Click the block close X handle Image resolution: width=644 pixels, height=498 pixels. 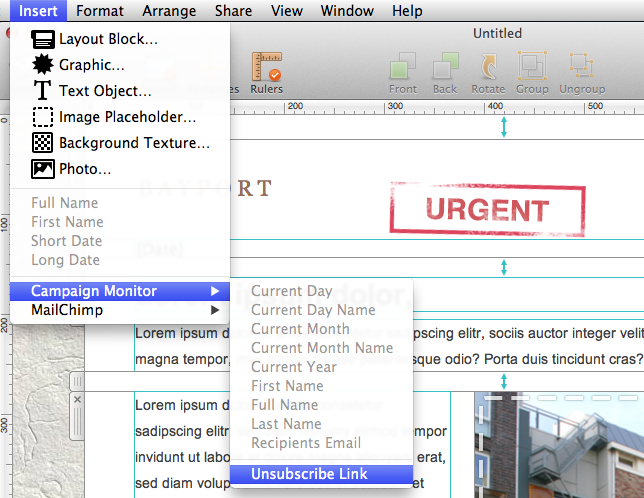pyautogui.click(x=77, y=399)
